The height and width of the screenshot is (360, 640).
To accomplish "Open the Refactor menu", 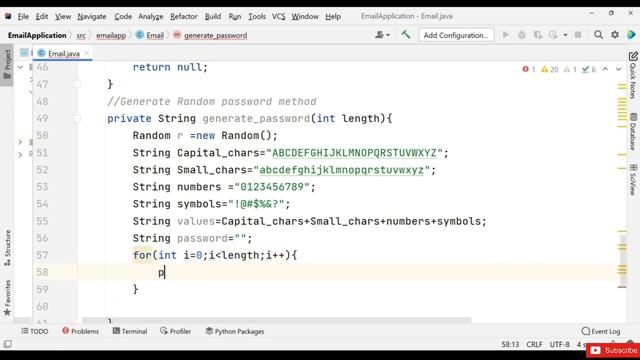I will tap(184, 16).
